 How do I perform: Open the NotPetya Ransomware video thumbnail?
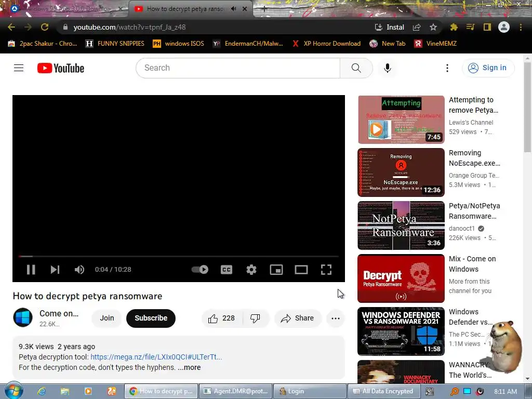tap(401, 225)
